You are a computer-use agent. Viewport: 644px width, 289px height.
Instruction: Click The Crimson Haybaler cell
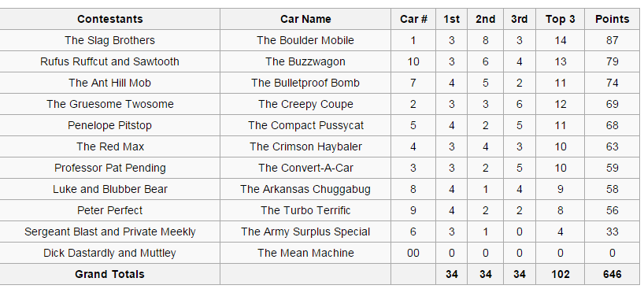(x=305, y=146)
